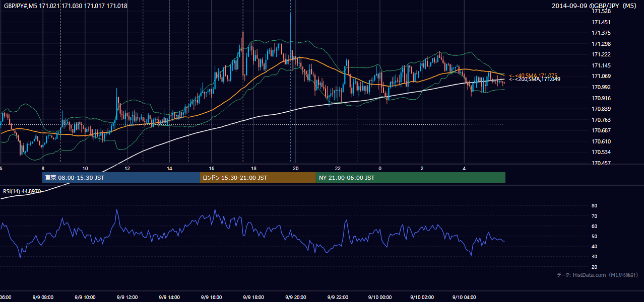Viewport: 644px width, 302px height.
Task: Click price axis value 171.298
Action: point(601,44)
